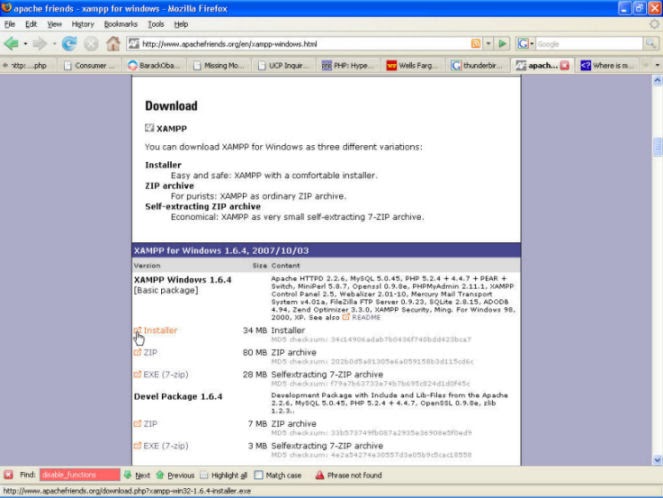Click the Forward arrow button
This screenshot has width=663, height=498.
[x=40, y=44]
